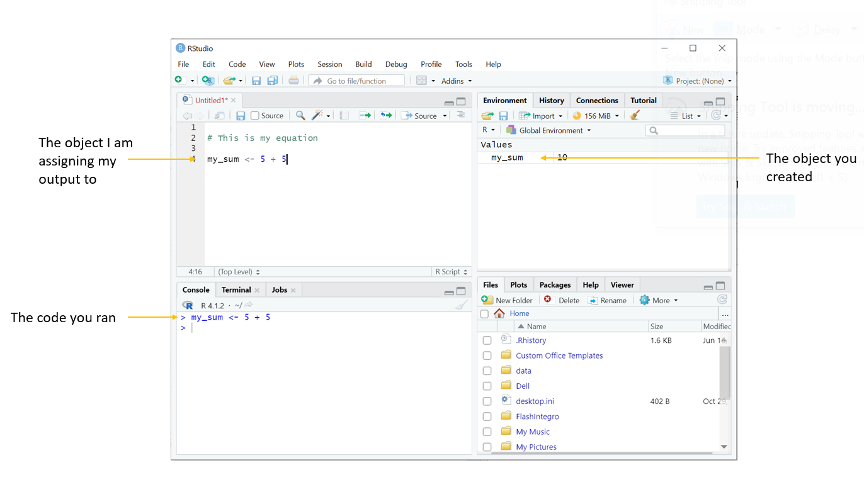Click the Print icon in main toolbar
This screenshot has height=504, width=864.
point(293,81)
